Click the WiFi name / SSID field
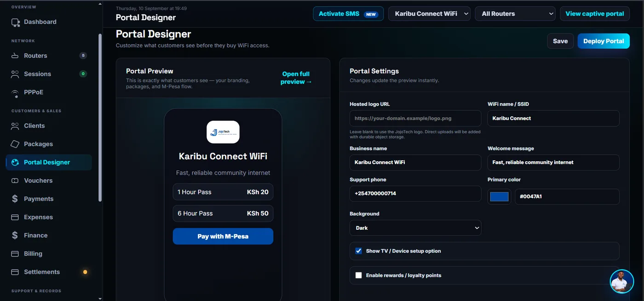Viewport: 644px width, 301px height. 553,119
